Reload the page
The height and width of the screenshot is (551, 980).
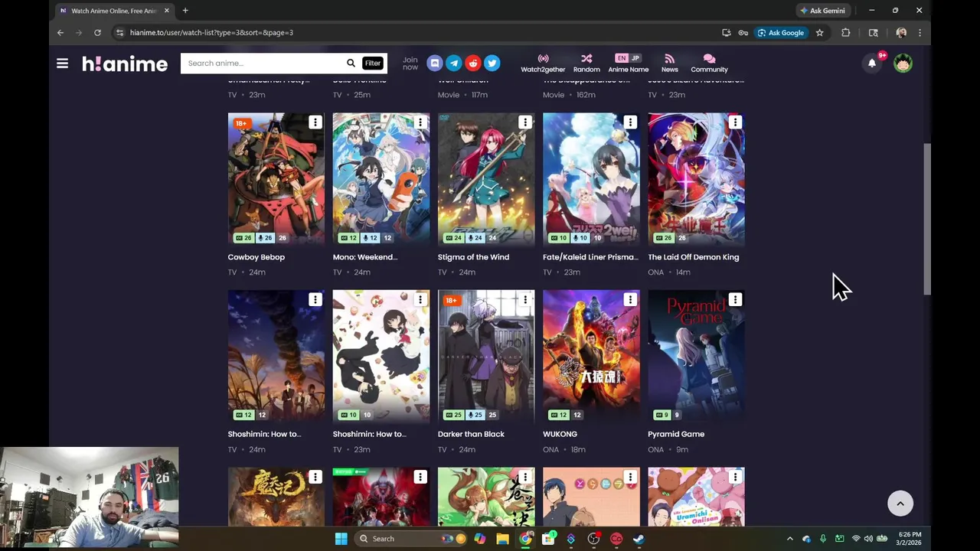[97, 33]
